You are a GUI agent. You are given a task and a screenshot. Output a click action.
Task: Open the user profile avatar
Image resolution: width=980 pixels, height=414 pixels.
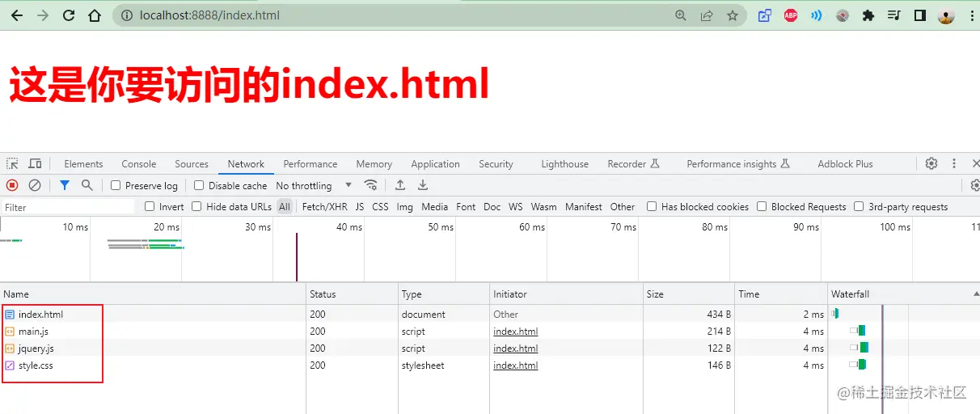(x=946, y=15)
